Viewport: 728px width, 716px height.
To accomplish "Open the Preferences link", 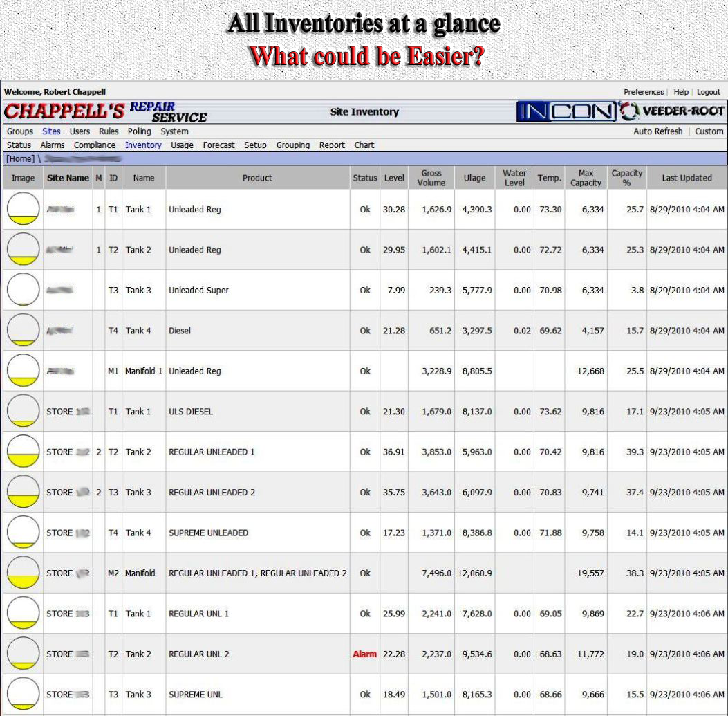I will coord(643,92).
